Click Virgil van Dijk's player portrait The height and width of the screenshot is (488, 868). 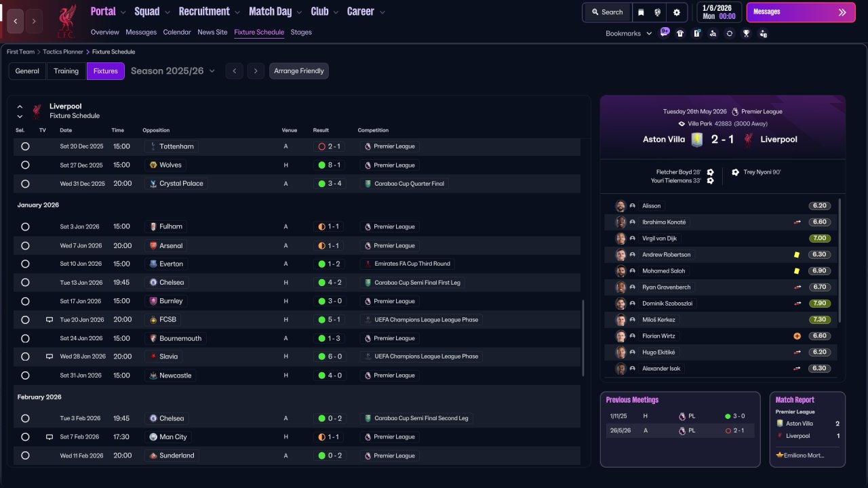[620, 239]
